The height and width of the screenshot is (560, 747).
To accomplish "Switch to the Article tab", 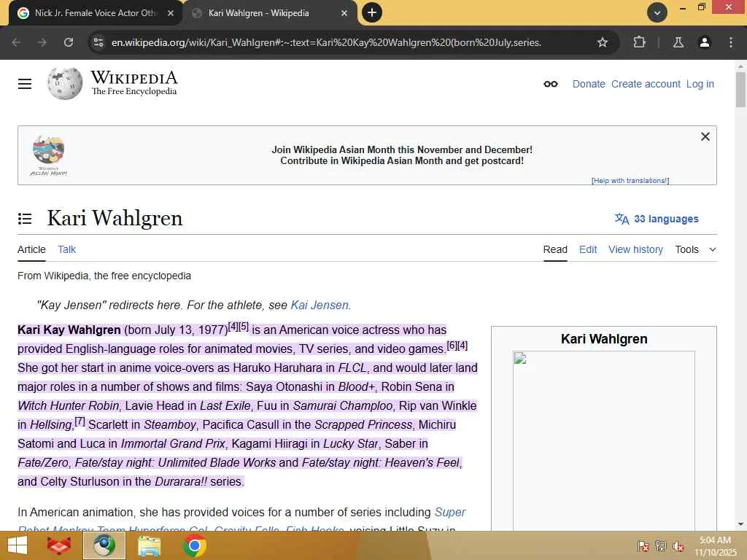I will [31, 249].
